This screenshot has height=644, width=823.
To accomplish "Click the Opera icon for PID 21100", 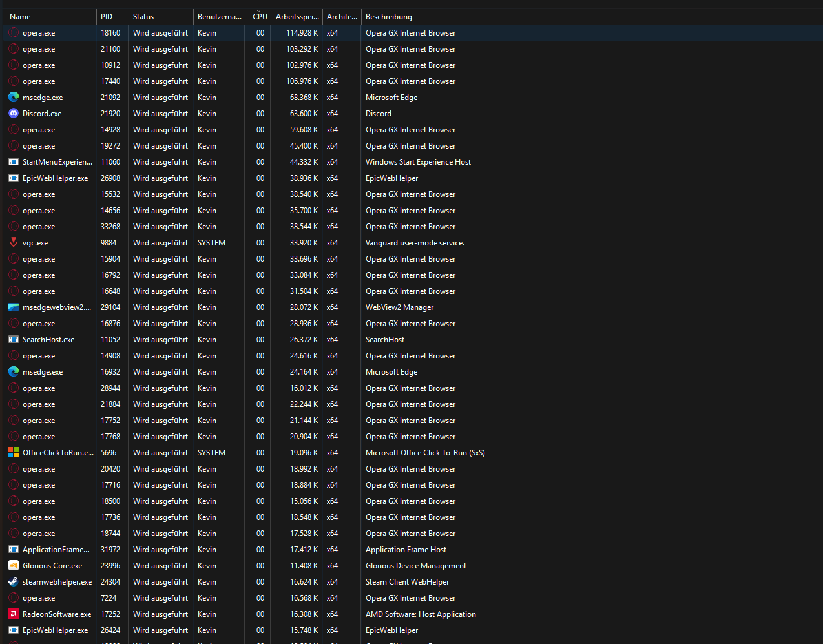I will 14,49.
